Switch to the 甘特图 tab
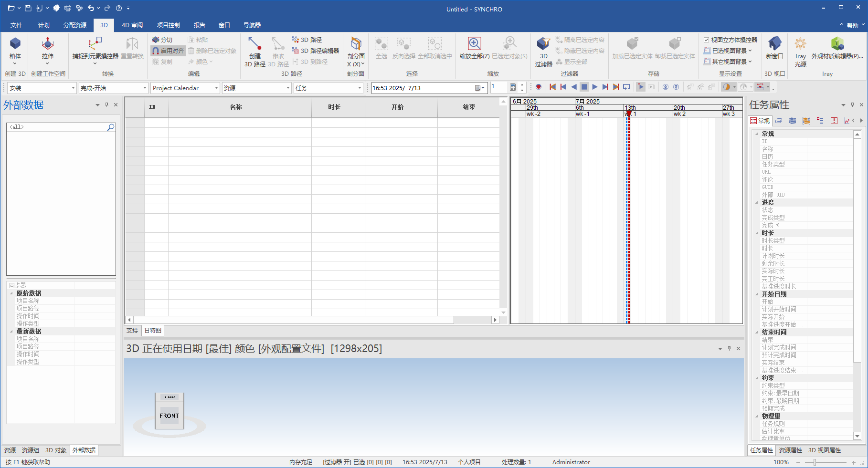The height and width of the screenshot is (468, 868). click(152, 330)
